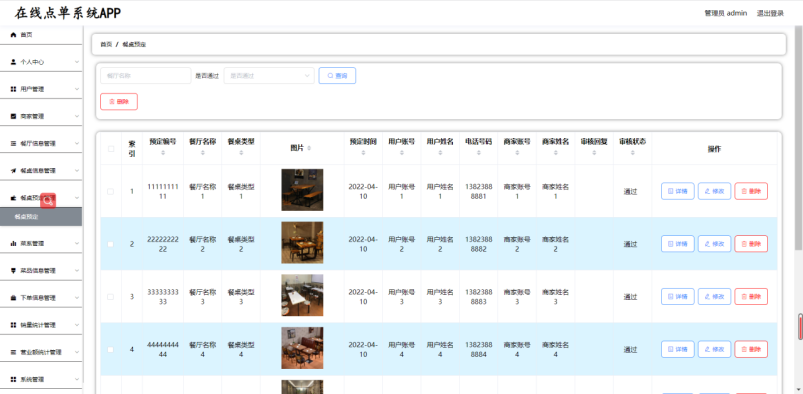Sort by 用户姓名 column arrows

tap(440, 153)
